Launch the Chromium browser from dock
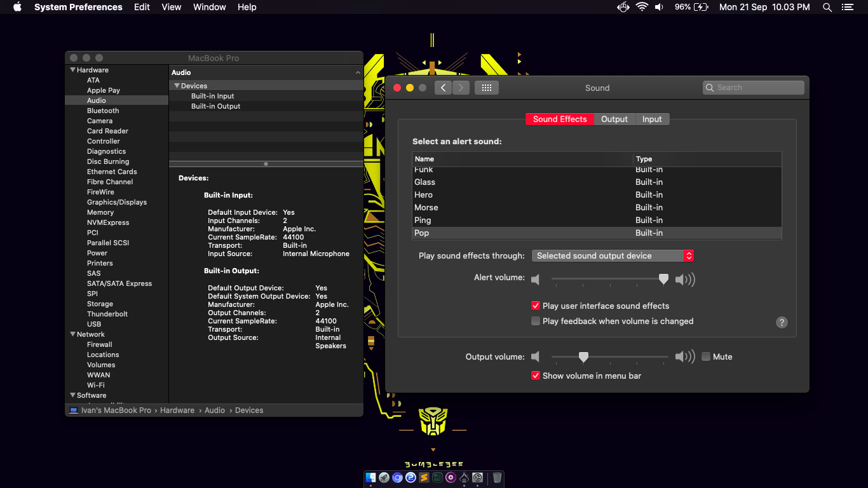The height and width of the screenshot is (488, 868). (x=398, y=477)
